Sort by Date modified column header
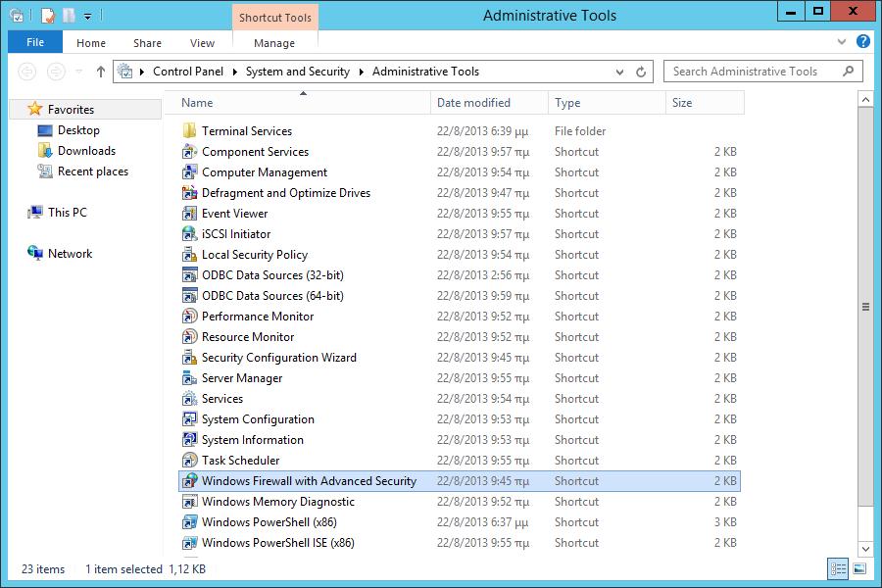Screen dimensions: 882x588 tap(489, 103)
